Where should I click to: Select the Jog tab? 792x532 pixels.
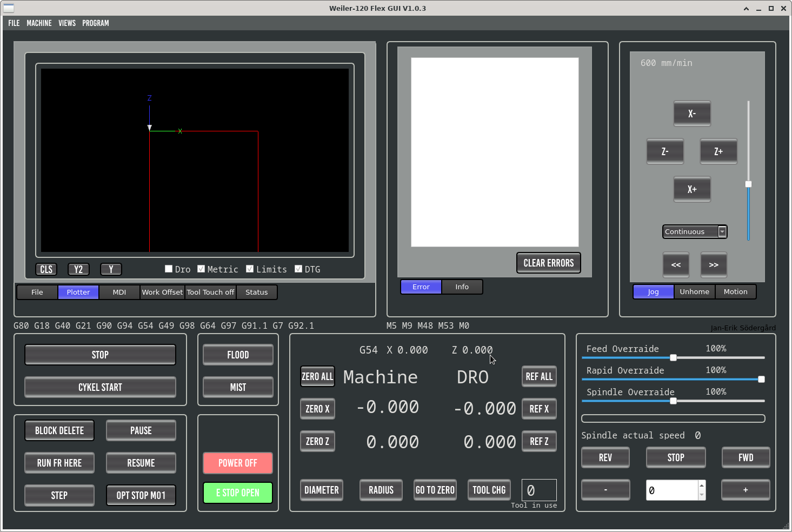(x=654, y=291)
